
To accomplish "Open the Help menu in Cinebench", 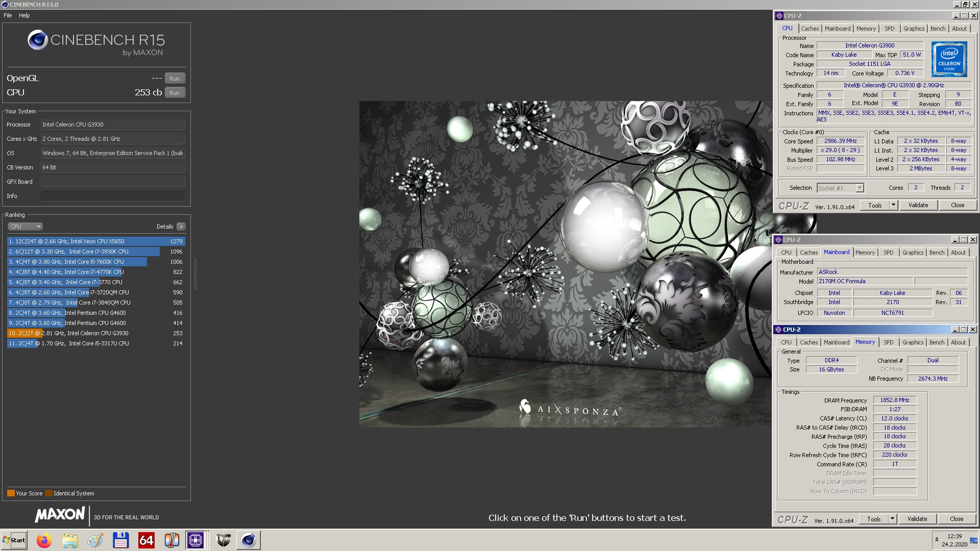I will [x=24, y=15].
